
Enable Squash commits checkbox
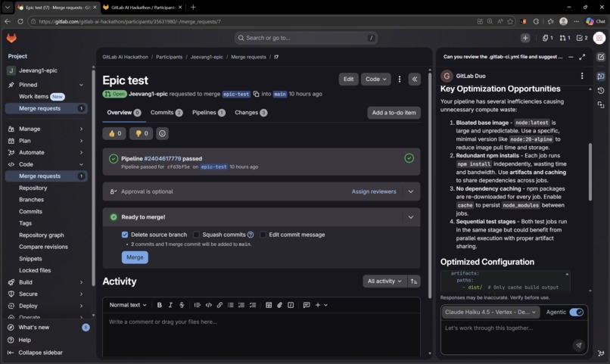click(196, 235)
